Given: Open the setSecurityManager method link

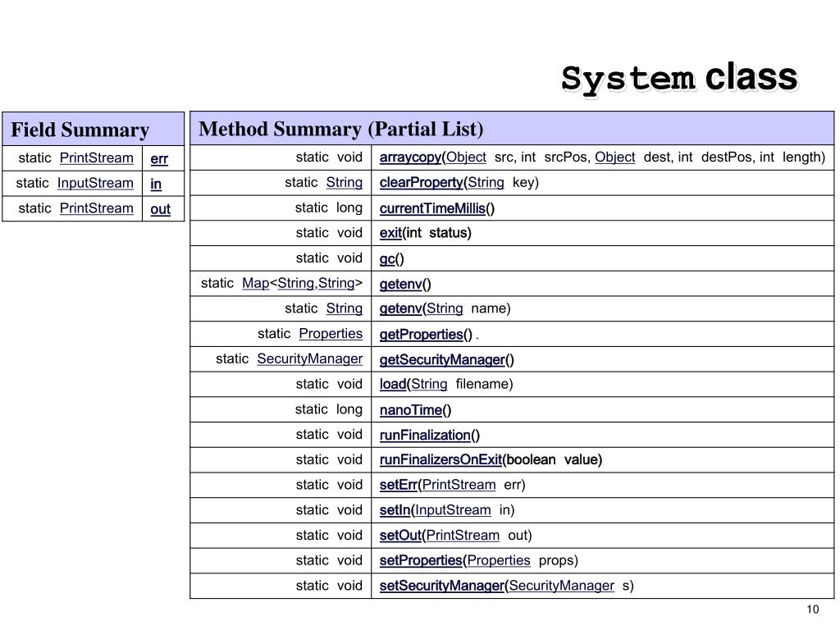Looking at the screenshot, I should [442, 586].
